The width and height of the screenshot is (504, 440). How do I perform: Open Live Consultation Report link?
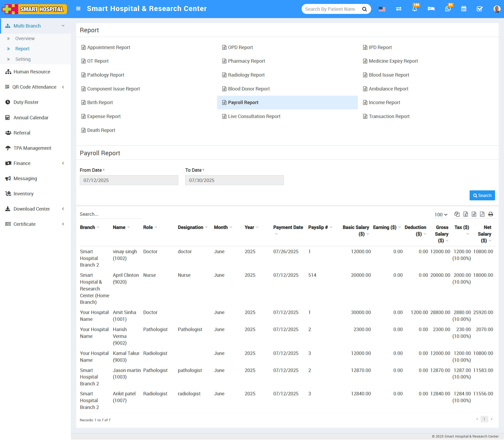point(251,116)
